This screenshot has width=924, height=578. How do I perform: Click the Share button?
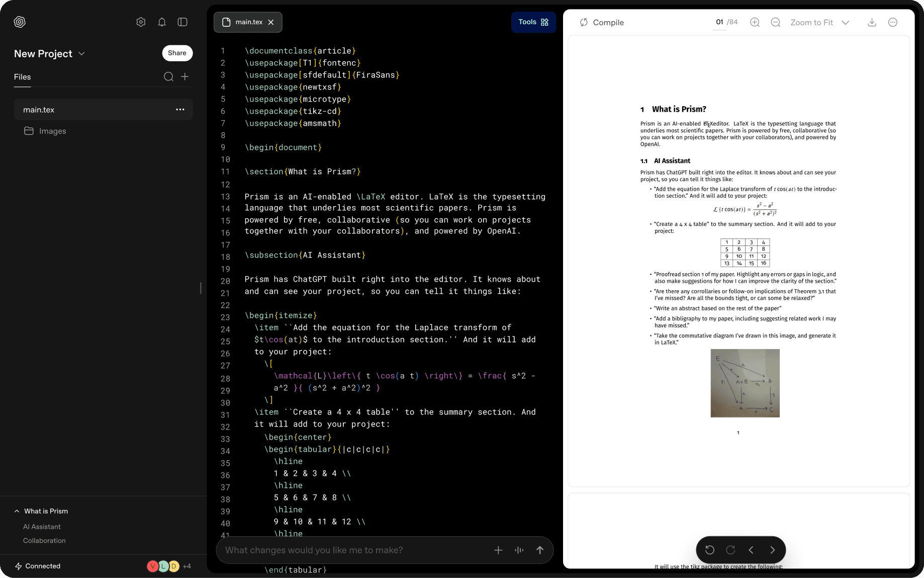[177, 53]
